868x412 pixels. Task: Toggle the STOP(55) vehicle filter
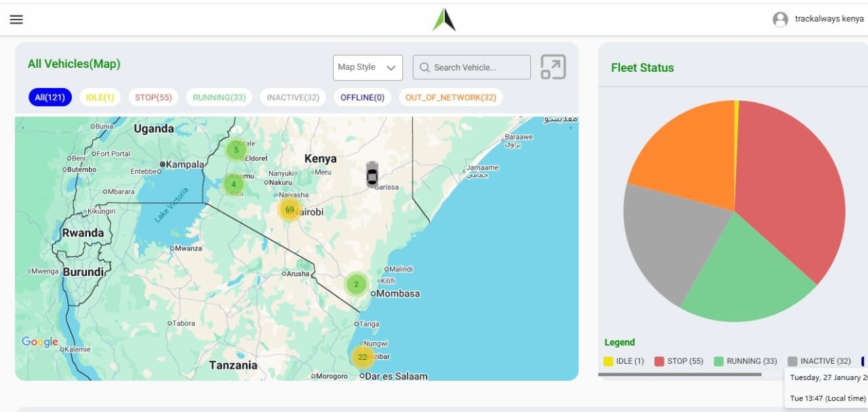tap(153, 97)
